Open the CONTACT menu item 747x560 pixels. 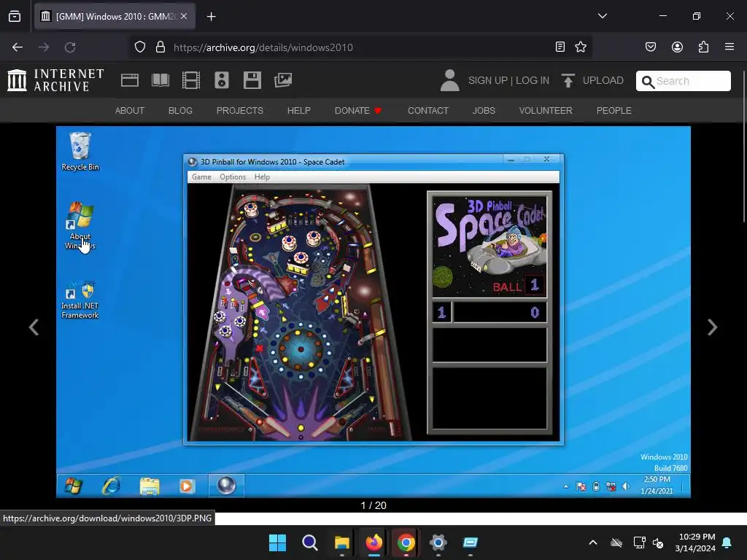(427, 111)
